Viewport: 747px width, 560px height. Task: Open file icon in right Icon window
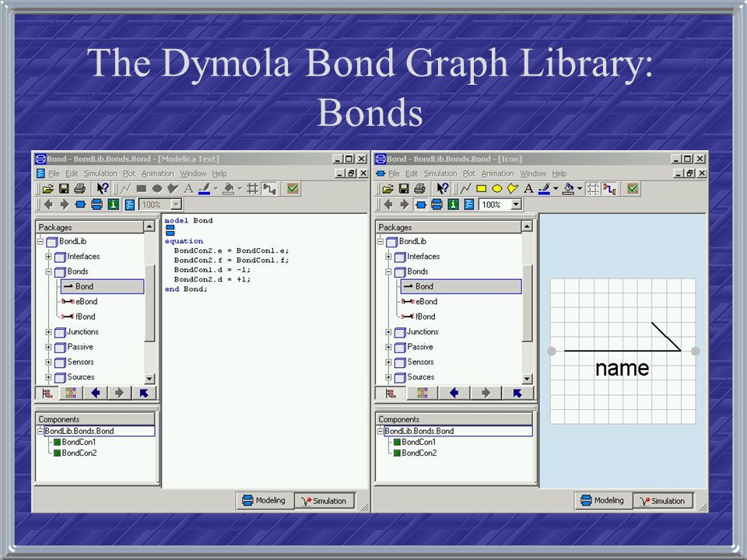pos(388,189)
